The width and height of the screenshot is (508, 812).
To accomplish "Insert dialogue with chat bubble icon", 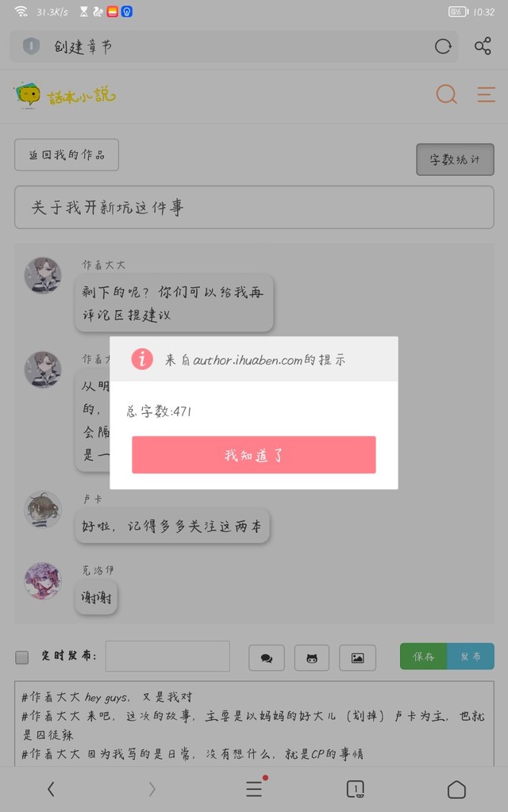I will pyautogui.click(x=267, y=657).
